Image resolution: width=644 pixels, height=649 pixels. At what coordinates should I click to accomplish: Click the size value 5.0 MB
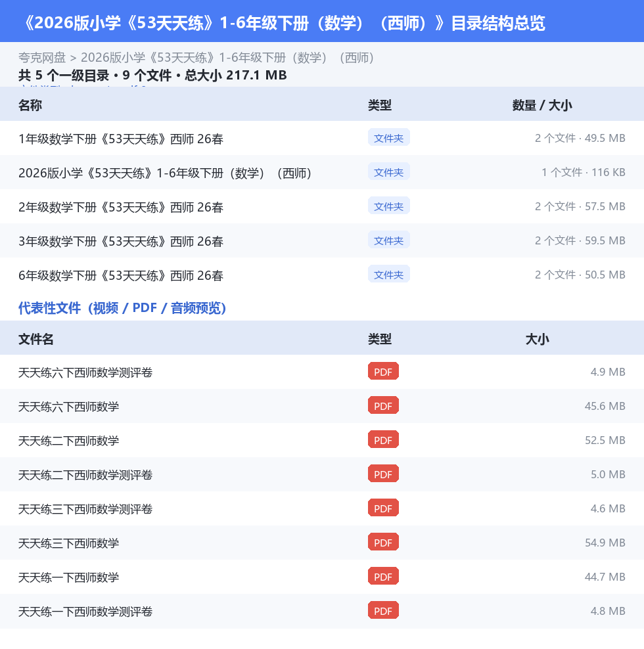608,474
